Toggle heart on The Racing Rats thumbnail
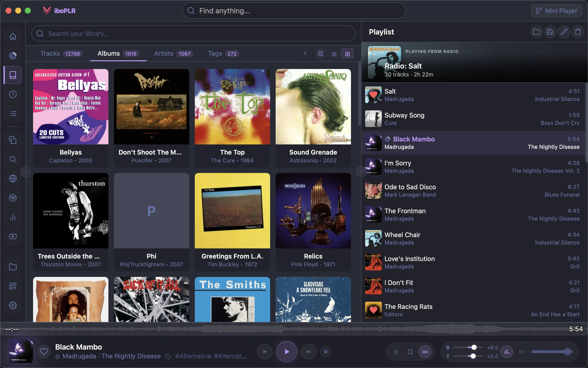This screenshot has width=588, height=368. [x=373, y=310]
